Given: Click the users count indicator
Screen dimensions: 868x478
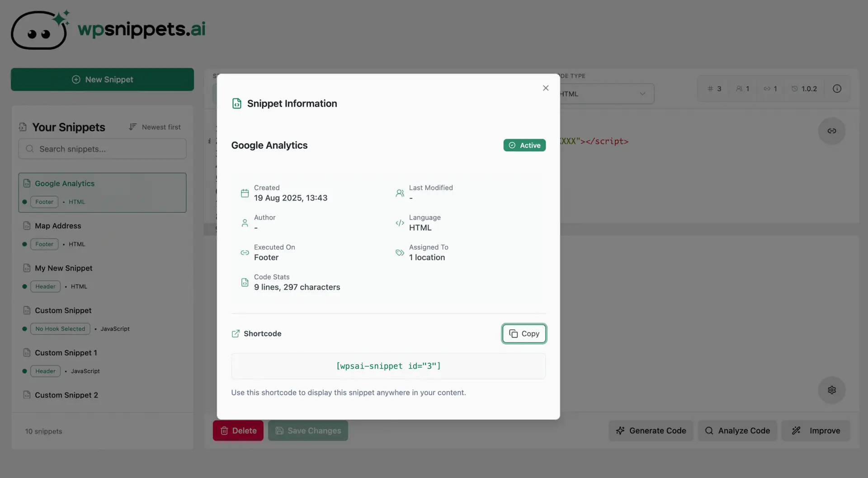Looking at the screenshot, I should point(743,89).
